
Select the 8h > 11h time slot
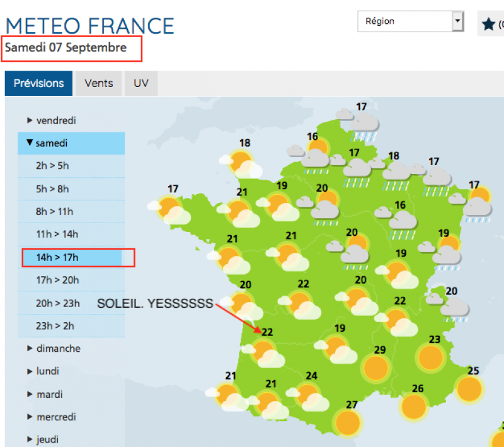(71, 212)
